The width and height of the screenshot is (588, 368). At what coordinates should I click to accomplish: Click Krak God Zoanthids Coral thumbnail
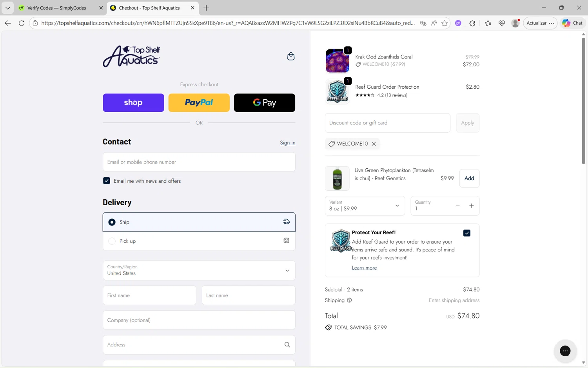coord(337,61)
